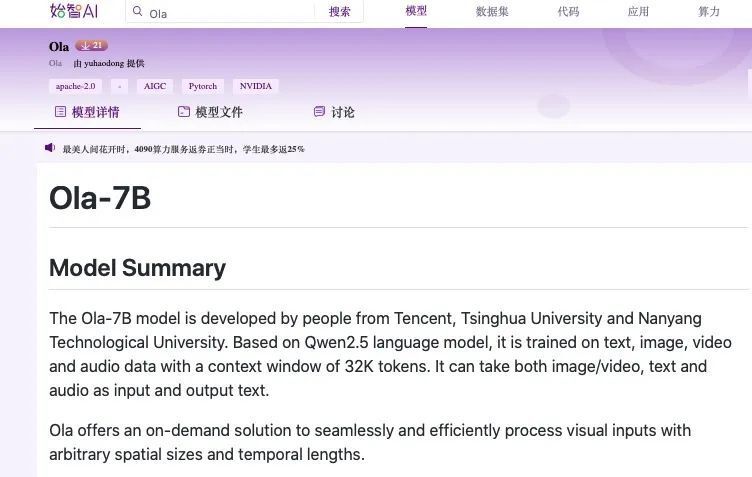Select the apache-2.0 license tag
752x477 pixels.
tap(75, 86)
